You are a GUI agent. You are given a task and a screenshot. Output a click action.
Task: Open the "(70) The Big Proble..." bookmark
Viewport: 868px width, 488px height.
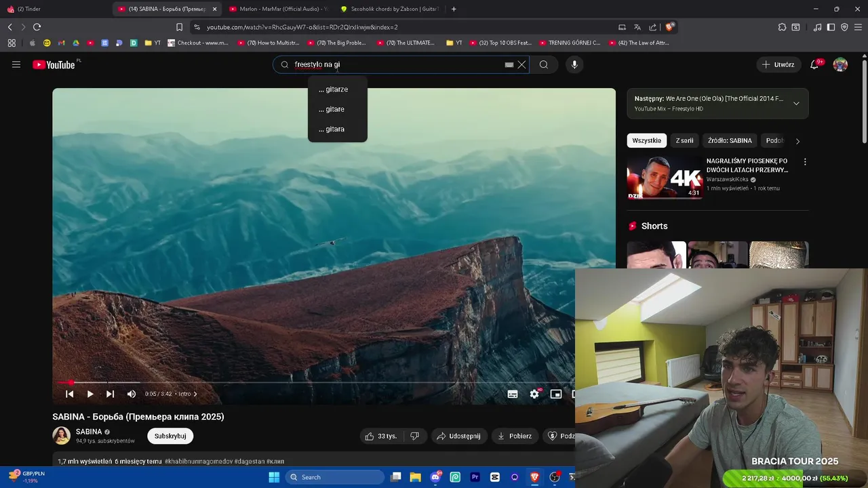[336, 43]
